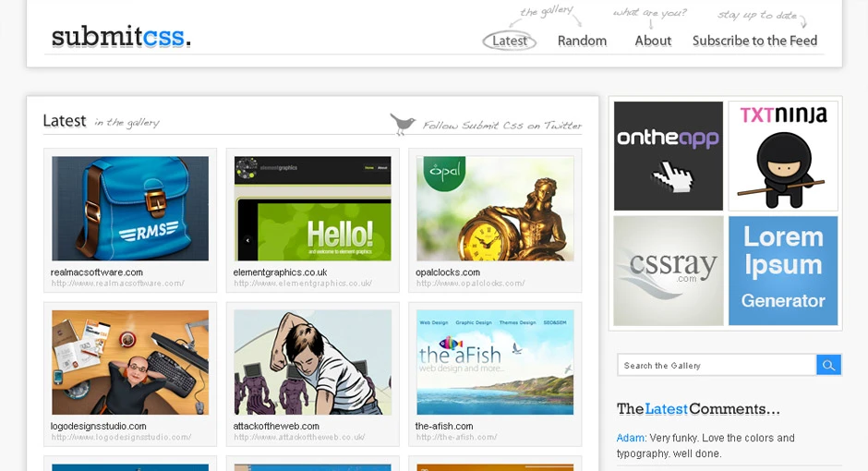
Task: Click the submitcss logo
Action: point(121,37)
